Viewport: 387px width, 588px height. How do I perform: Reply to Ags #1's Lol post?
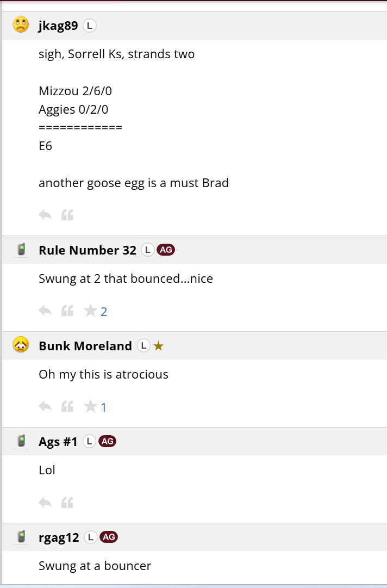point(45,503)
